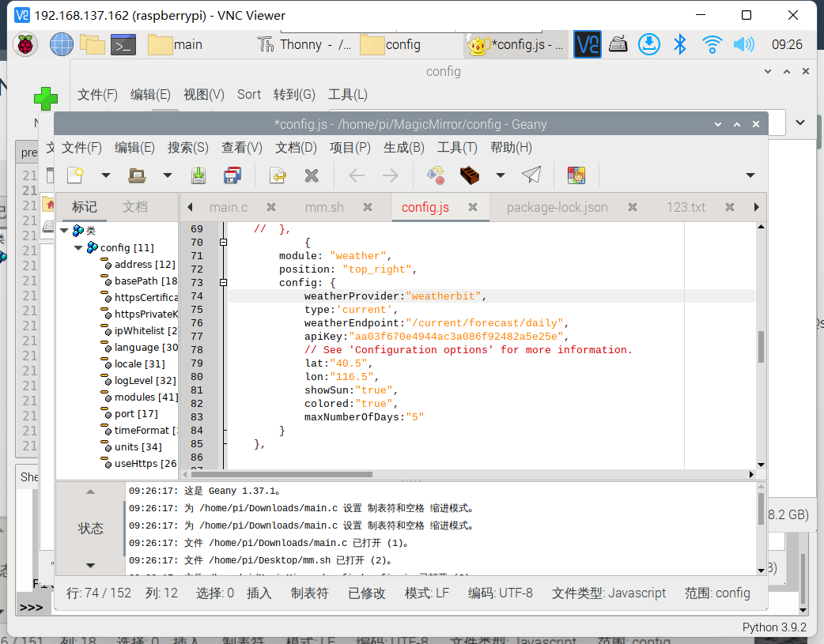
Task: Collapse the config [11] tree node
Action: pyautogui.click(x=77, y=247)
